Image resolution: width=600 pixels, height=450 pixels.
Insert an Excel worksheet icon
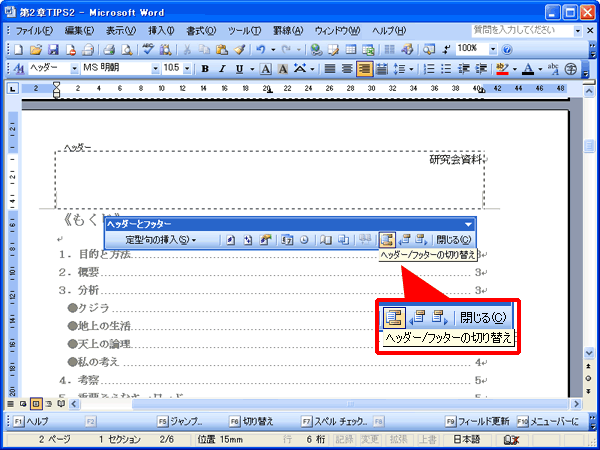pyautogui.click(x=368, y=49)
